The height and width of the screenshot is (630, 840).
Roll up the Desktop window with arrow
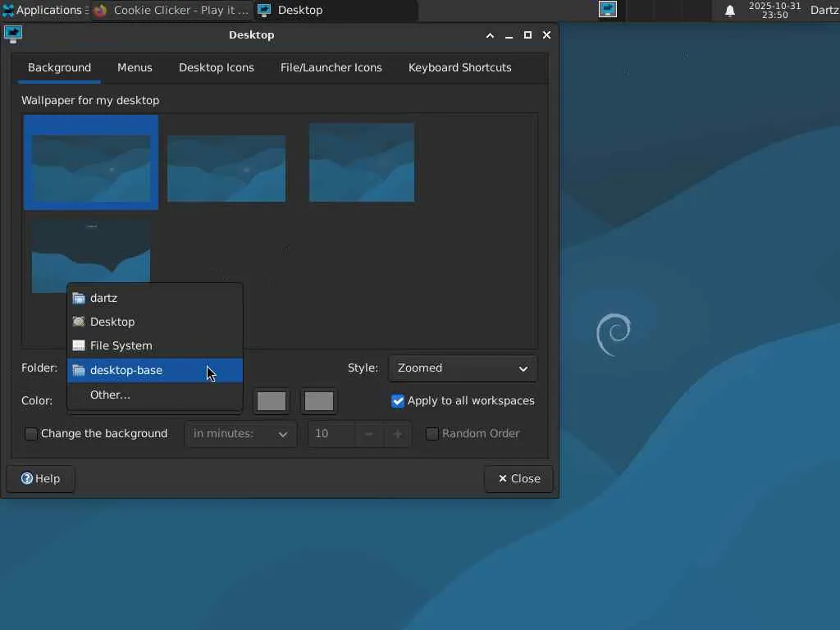(x=490, y=35)
